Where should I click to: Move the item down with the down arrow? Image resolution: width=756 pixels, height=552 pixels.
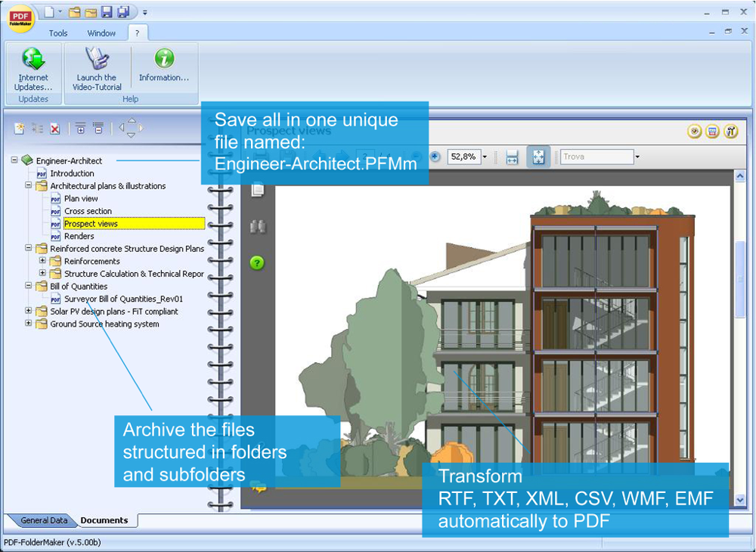pos(131,135)
